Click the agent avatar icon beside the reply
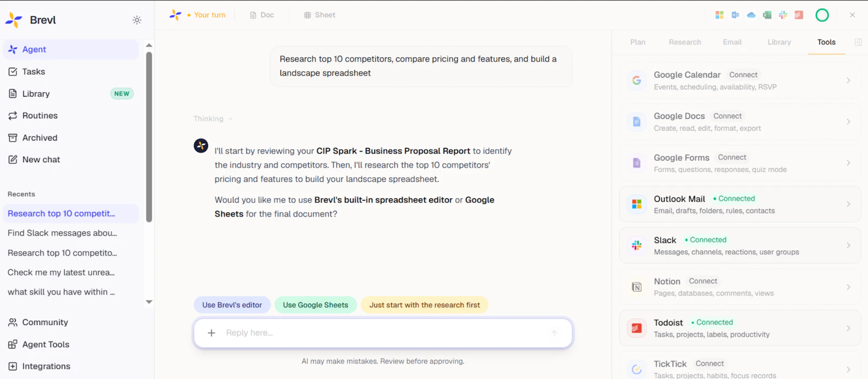Screen dimensions: 868x379 [x=201, y=145]
